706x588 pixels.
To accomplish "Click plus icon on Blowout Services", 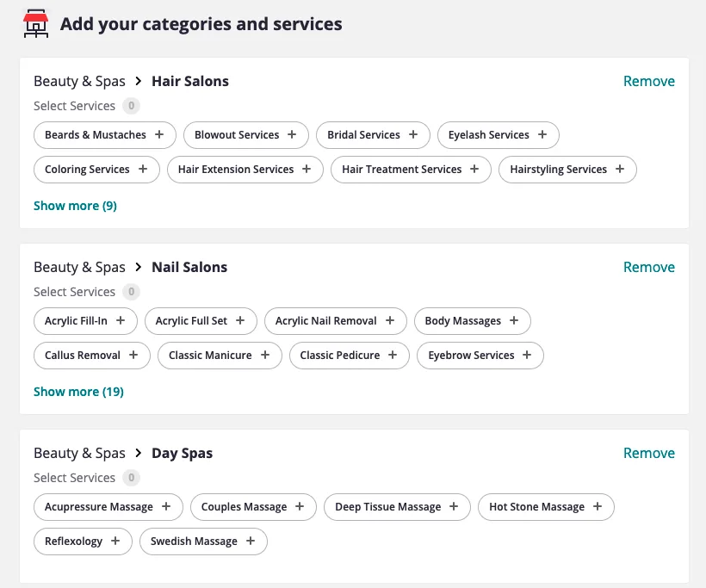I will click(292, 134).
